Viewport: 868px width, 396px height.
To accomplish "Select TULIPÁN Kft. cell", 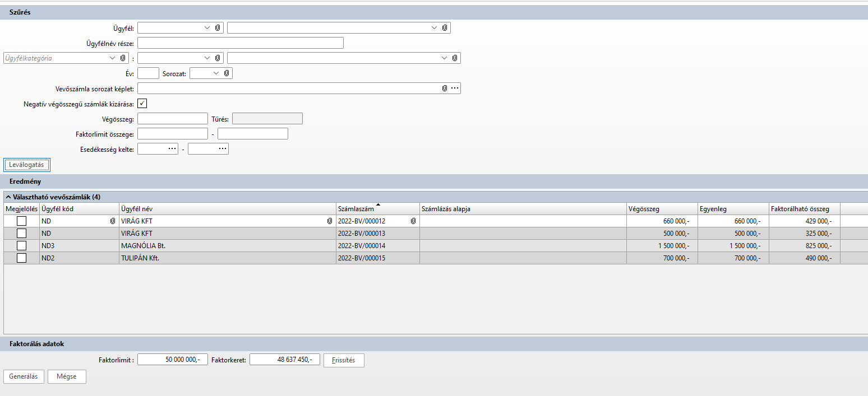I will click(x=228, y=258).
